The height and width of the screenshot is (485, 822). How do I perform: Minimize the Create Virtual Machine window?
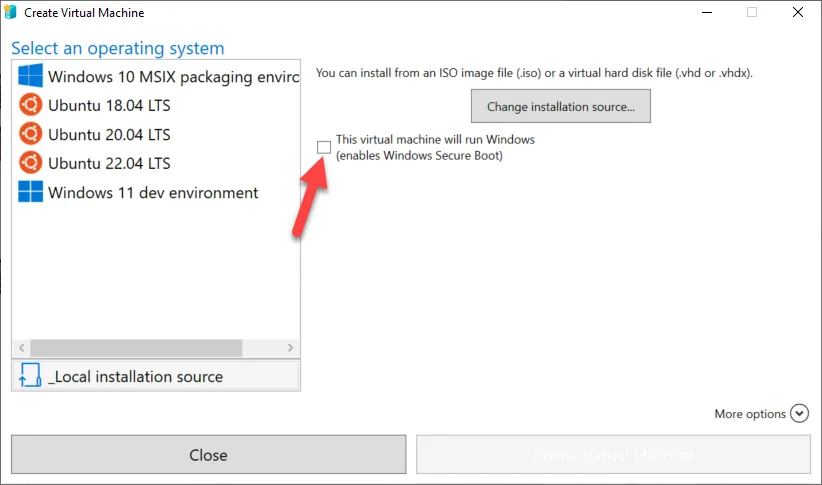pyautogui.click(x=707, y=12)
